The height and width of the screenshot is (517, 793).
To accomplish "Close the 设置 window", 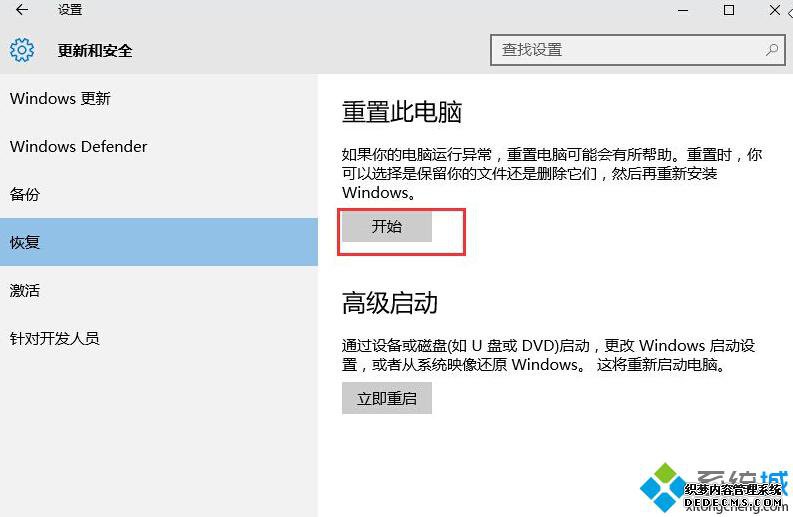I will click(775, 10).
